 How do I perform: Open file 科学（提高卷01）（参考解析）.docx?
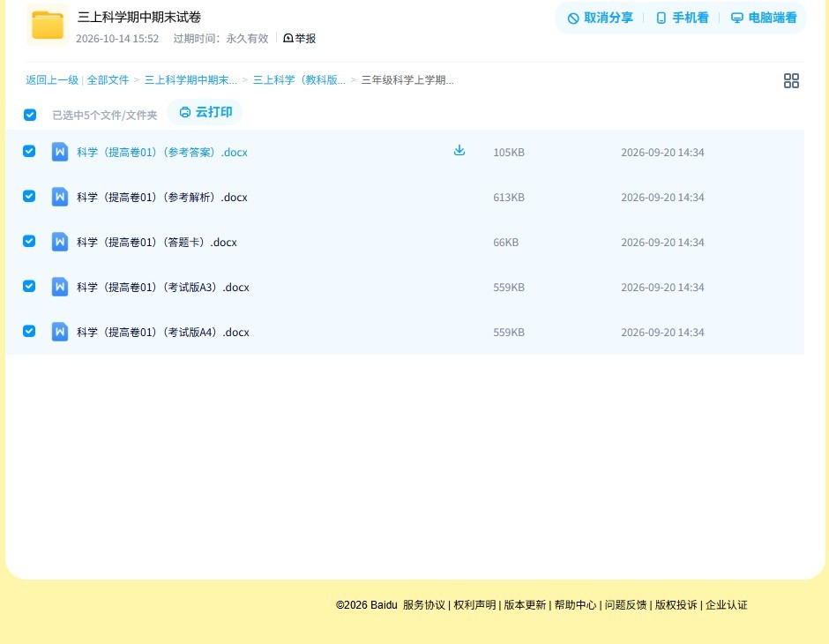pos(161,198)
